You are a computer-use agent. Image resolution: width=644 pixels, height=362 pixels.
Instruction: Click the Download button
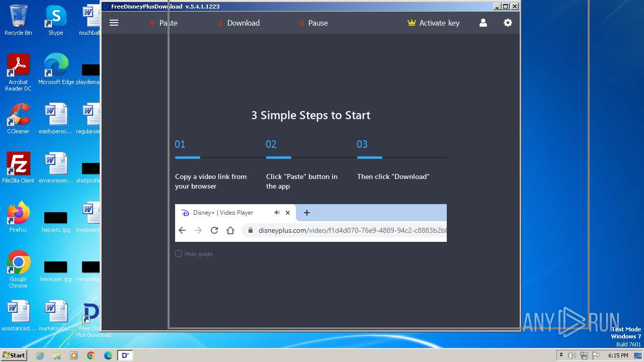coord(239,23)
